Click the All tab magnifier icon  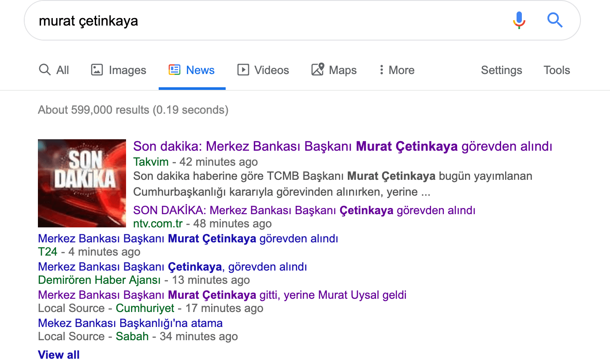pos(45,70)
